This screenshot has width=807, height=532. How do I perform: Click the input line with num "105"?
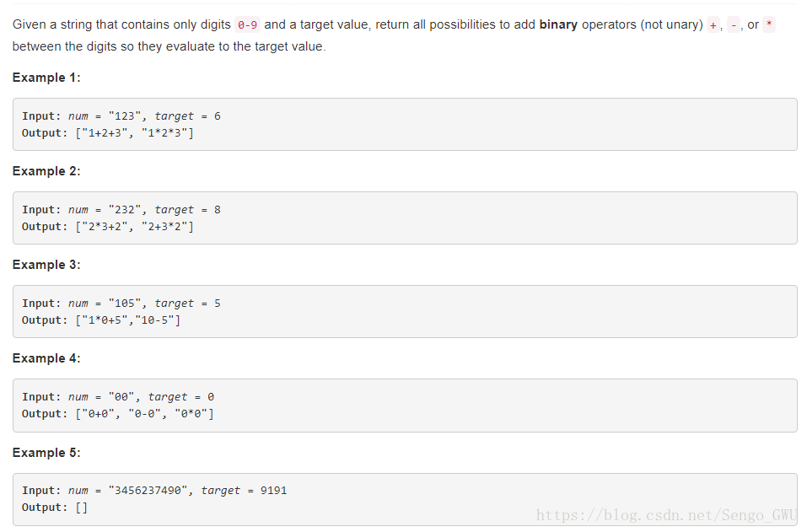click(x=121, y=304)
